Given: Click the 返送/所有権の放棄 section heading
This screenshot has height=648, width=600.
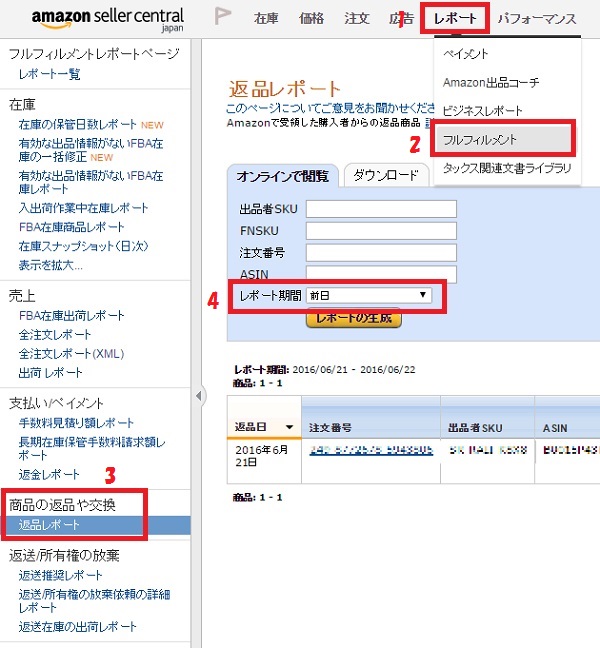Looking at the screenshot, I should coord(64,555).
